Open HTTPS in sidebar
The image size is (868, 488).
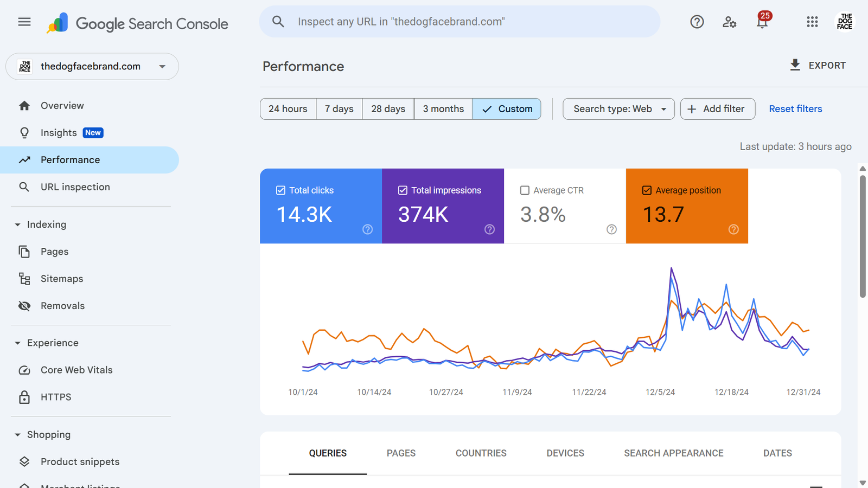(90, 397)
